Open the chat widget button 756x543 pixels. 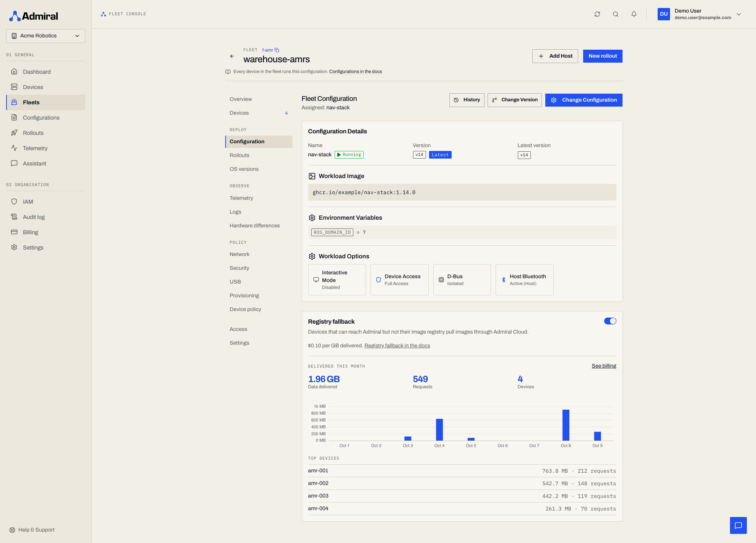[738, 525]
